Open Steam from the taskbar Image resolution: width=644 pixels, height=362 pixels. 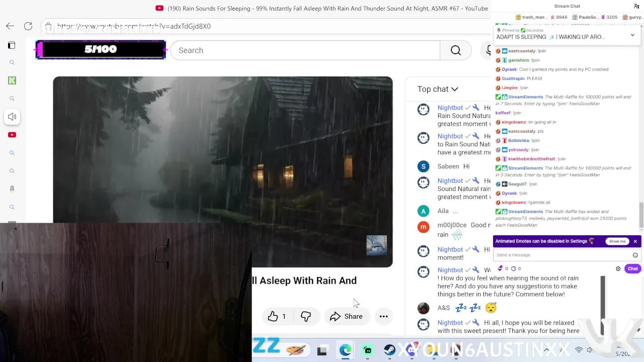[390, 350]
